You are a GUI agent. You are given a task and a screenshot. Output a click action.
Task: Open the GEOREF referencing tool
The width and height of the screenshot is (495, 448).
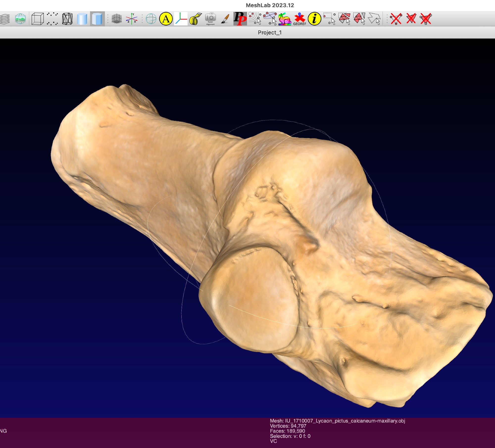pyautogui.click(x=299, y=19)
